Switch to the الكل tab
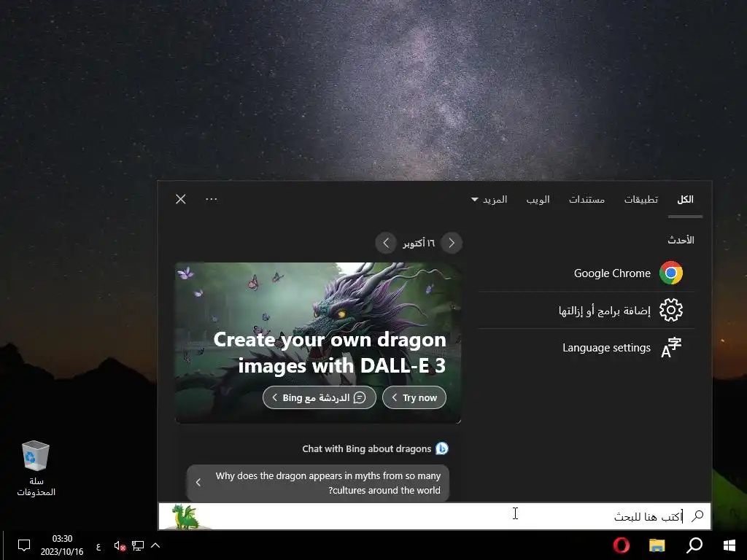This screenshot has width=747, height=560. (685, 200)
